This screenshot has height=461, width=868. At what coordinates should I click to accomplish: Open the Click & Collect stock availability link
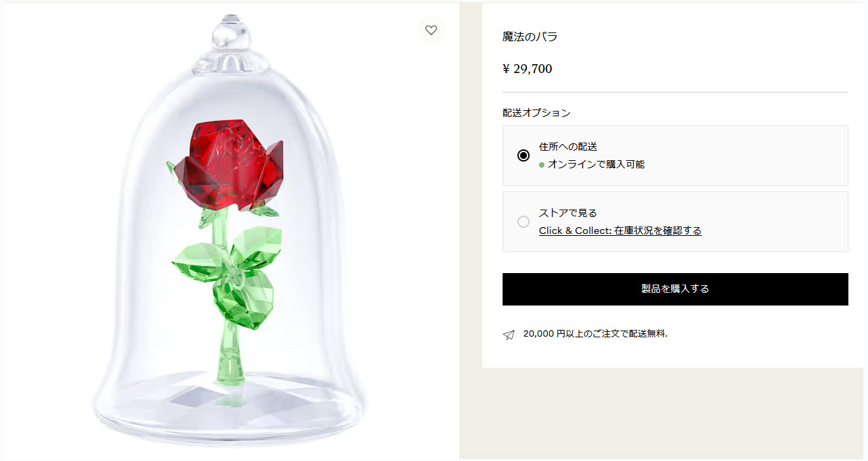click(x=620, y=230)
